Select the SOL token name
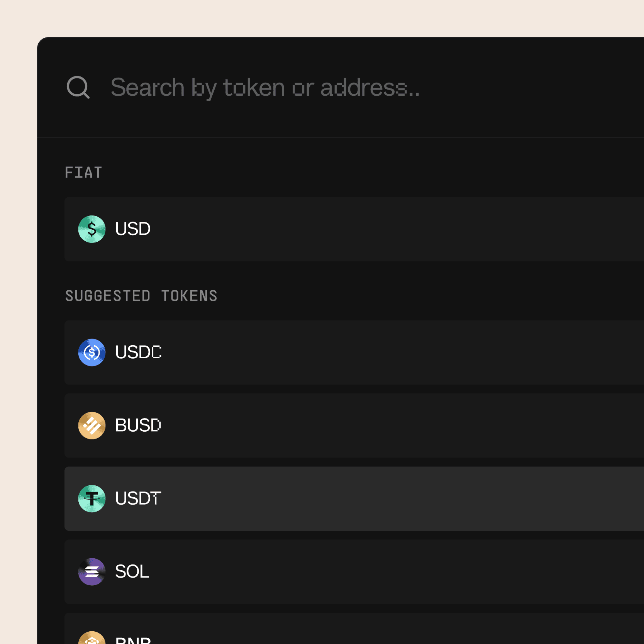This screenshot has width=644, height=644. 132,571
